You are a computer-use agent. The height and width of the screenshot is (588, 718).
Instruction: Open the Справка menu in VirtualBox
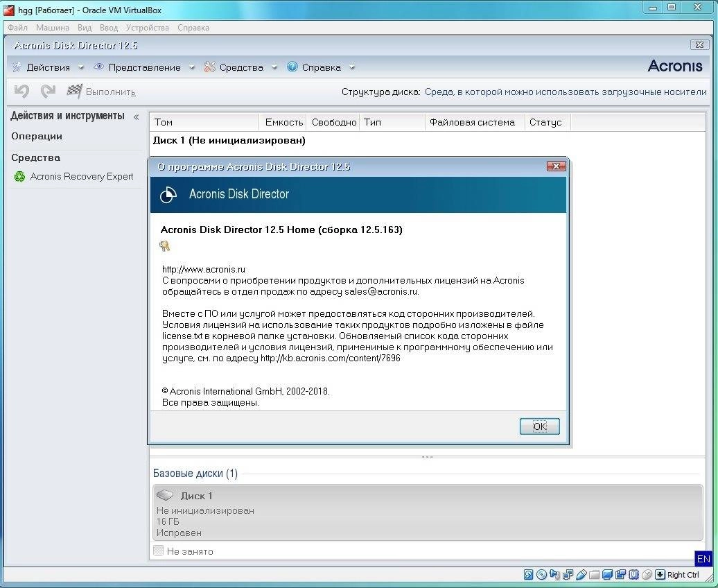[193, 28]
